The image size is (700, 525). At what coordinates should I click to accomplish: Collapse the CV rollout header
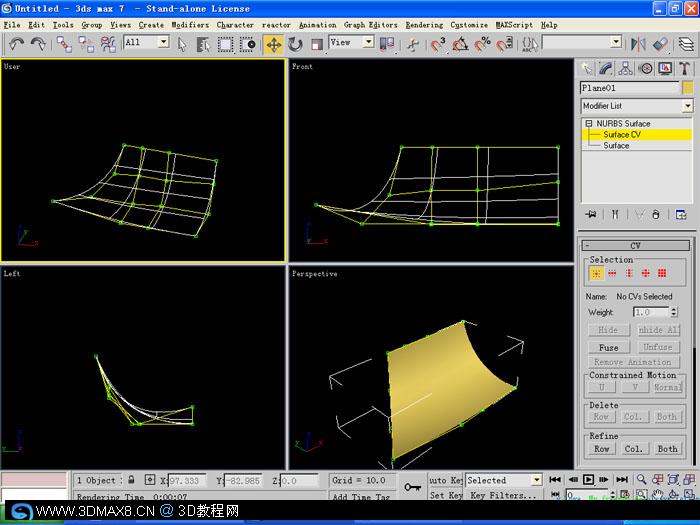[x=636, y=246]
